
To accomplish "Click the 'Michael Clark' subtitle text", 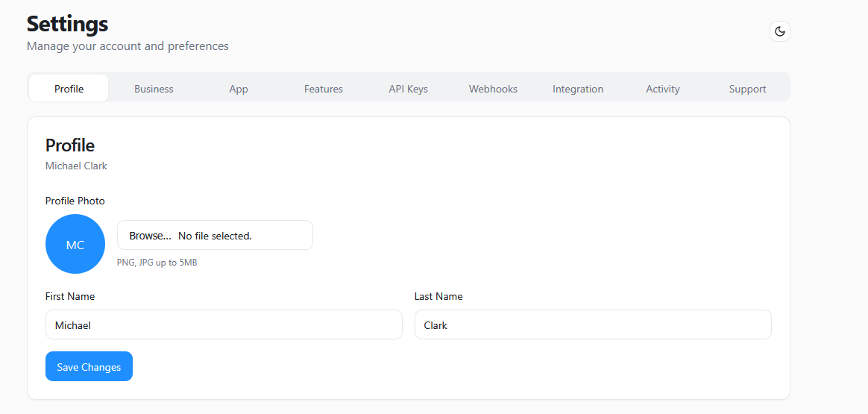I will click(x=76, y=166).
